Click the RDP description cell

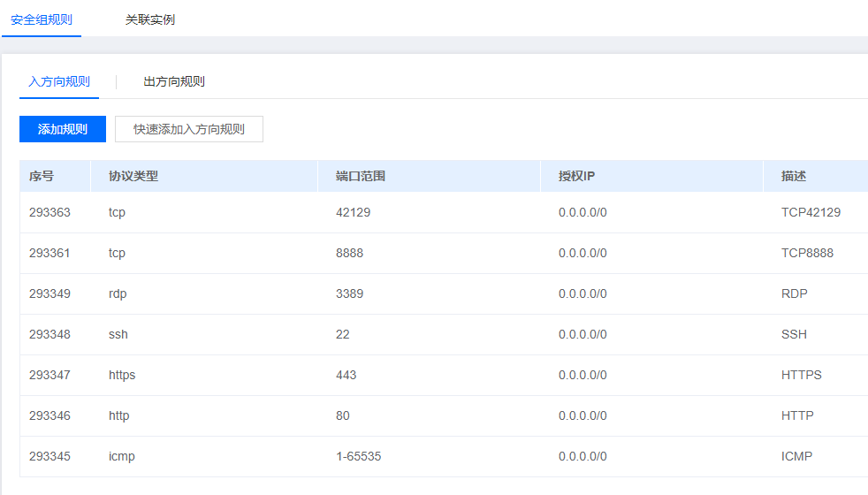click(x=795, y=294)
